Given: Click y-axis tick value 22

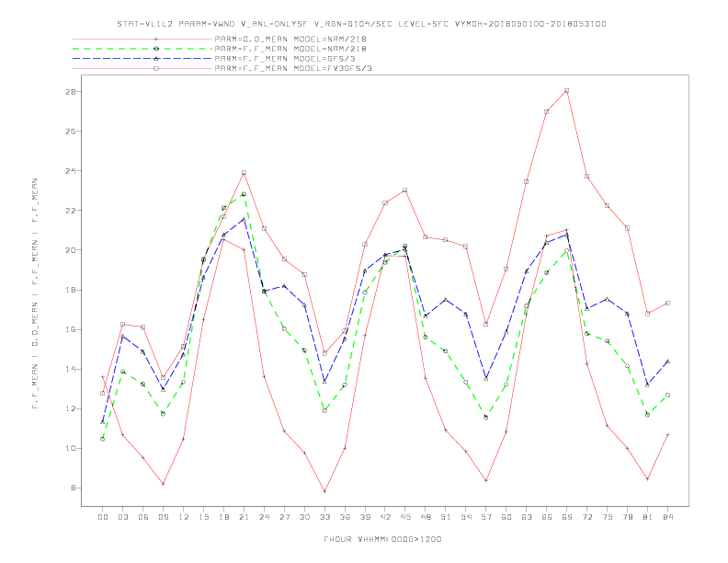Looking at the screenshot, I should [x=70, y=211].
